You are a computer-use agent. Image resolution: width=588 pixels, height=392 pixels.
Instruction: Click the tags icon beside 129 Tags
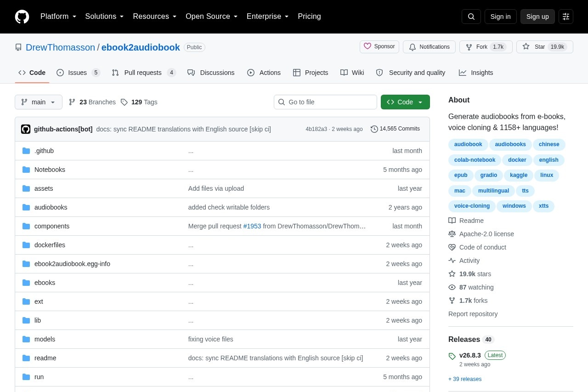(124, 102)
